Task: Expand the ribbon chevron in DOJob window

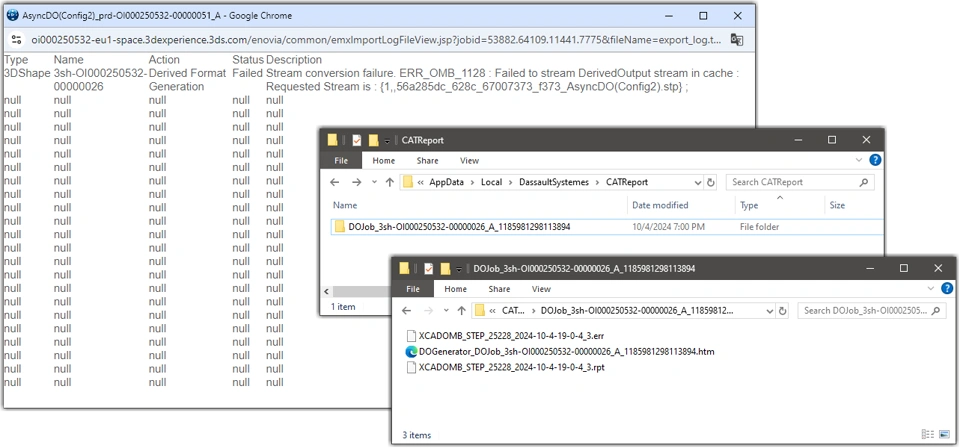Action: 931,289
